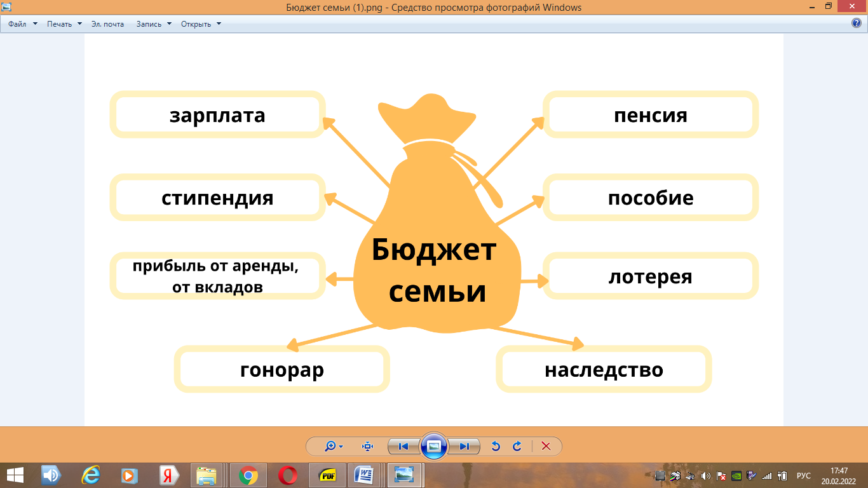This screenshot has height=488, width=868.
Task: Click the photo viewer taskbar button
Action: [x=405, y=475]
